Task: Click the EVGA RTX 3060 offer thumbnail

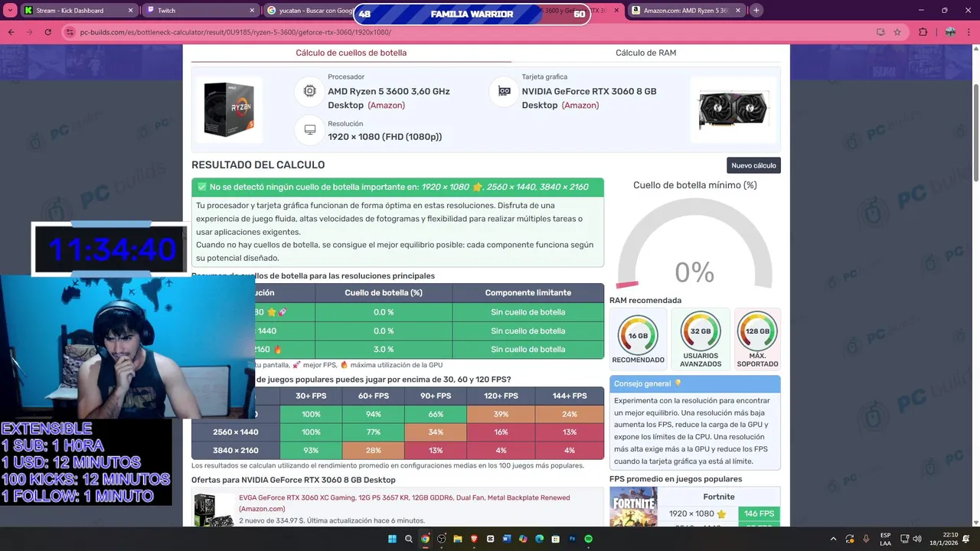Action: coord(214,510)
